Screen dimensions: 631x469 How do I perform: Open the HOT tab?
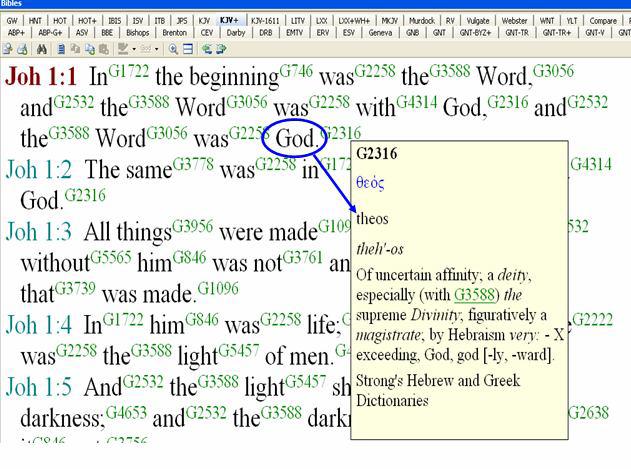click(60, 21)
